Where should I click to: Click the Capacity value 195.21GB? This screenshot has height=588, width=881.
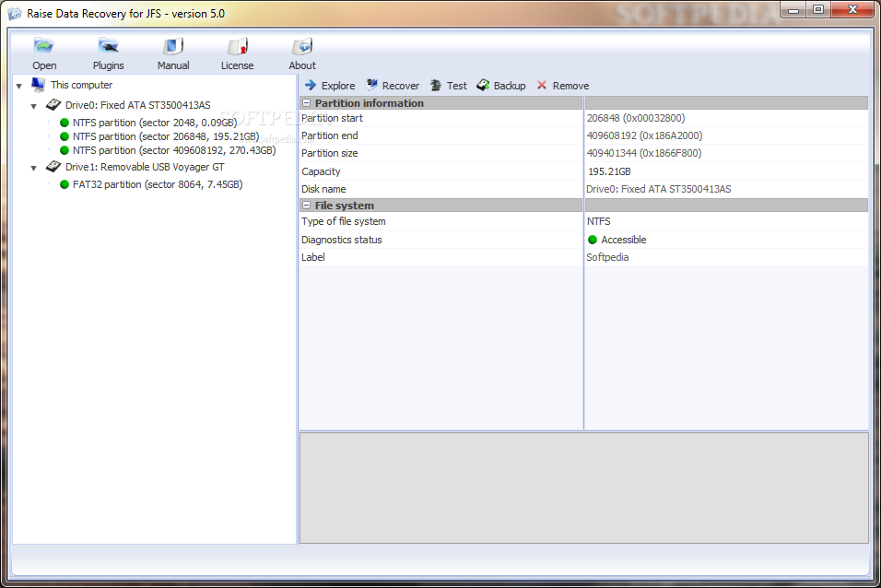(609, 171)
